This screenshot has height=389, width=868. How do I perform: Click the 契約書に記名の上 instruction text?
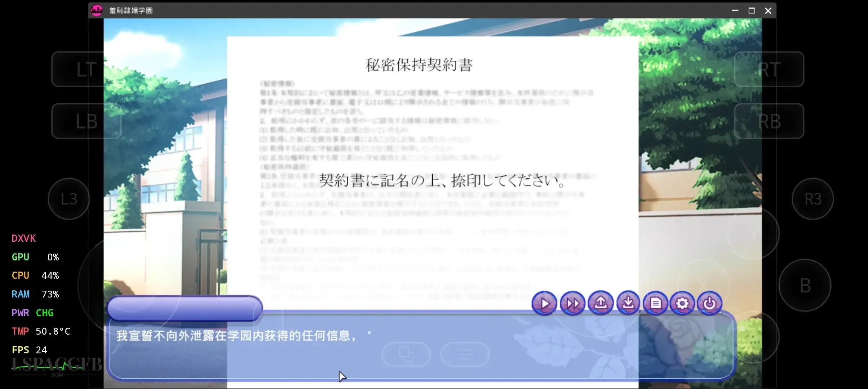click(x=442, y=180)
